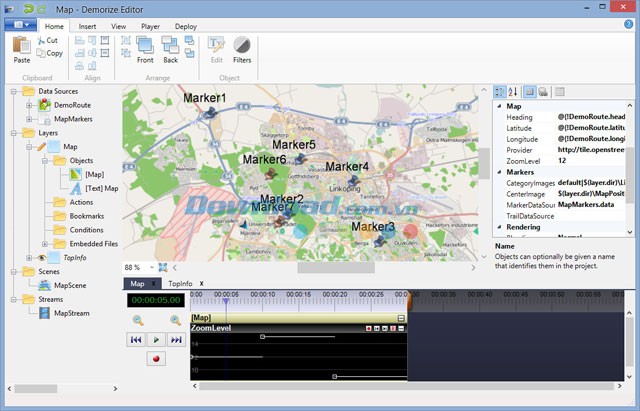
Task: Toggle visibility eye on TopInfo layer
Action: click(42, 258)
